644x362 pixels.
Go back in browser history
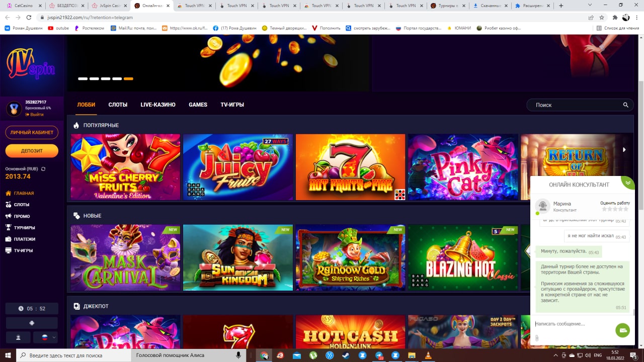tap(8, 17)
